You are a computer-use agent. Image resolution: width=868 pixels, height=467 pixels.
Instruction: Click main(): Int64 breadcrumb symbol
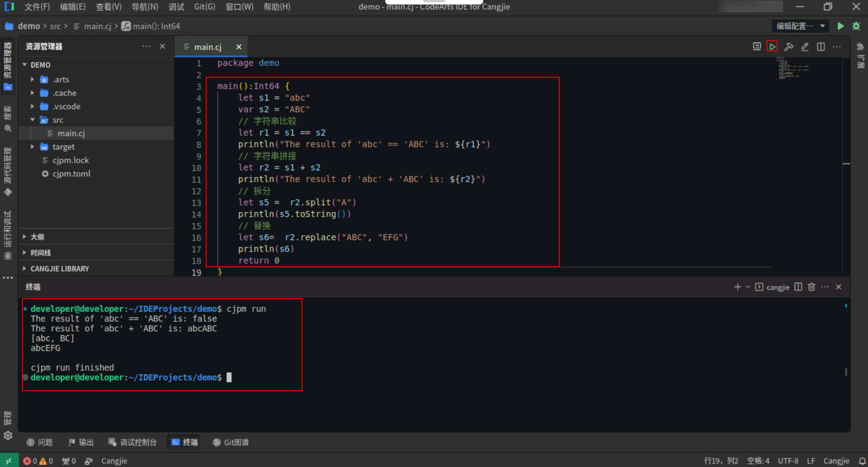pos(151,26)
